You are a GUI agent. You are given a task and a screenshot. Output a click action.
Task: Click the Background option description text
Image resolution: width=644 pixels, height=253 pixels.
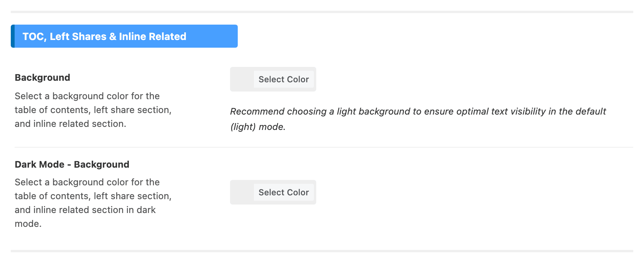point(93,110)
